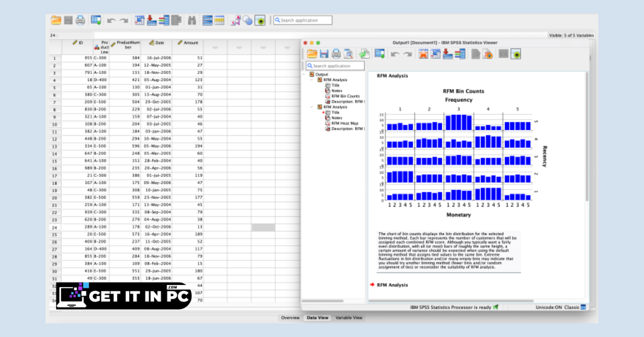Select Title under first RFM Analysis
The image size is (644, 337).
(335, 85)
